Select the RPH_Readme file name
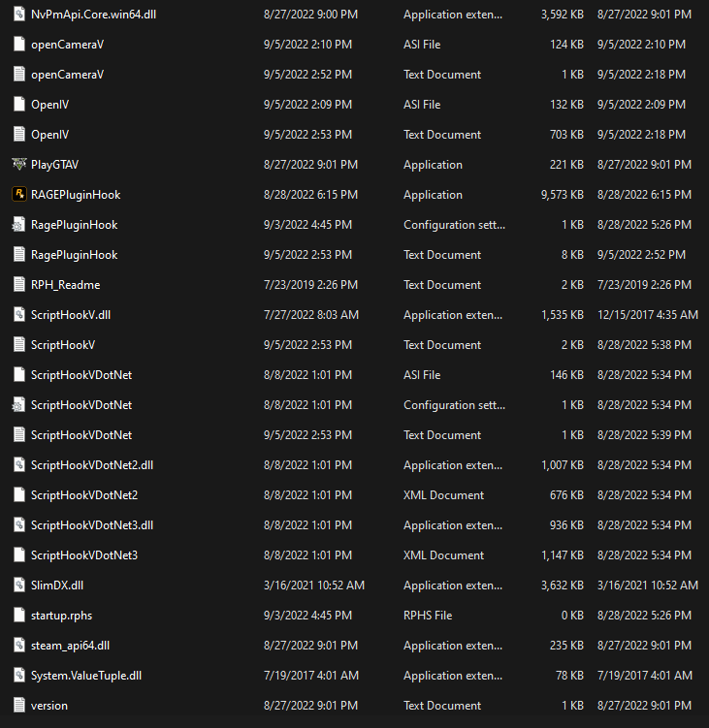Viewport: 709px width, 728px height. coord(66,285)
